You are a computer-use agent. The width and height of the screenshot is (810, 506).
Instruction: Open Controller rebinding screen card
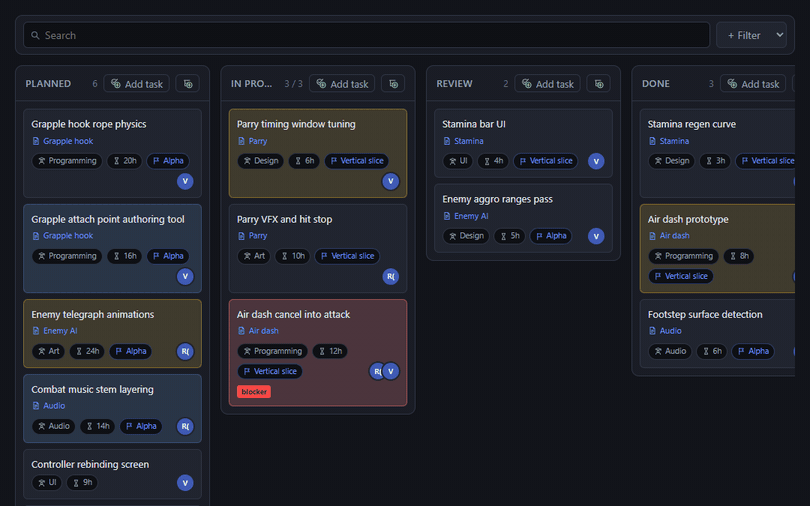point(112,474)
